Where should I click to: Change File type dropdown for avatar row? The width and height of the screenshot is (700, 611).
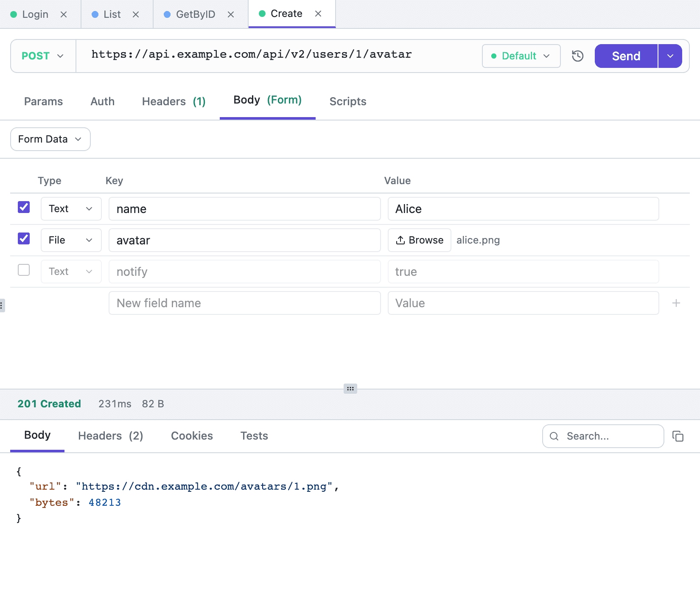71,240
